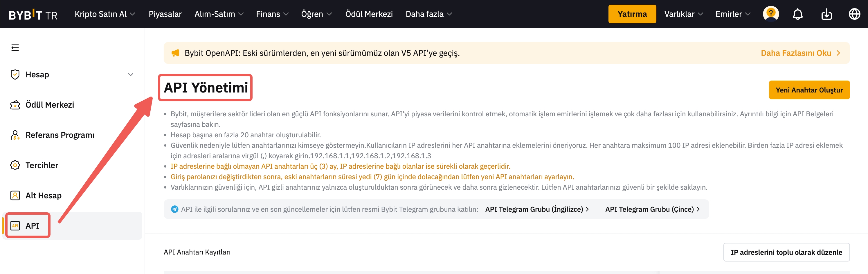Collapse the sidebar using the menu icon
Screen dimensions: 868x274
click(15, 48)
